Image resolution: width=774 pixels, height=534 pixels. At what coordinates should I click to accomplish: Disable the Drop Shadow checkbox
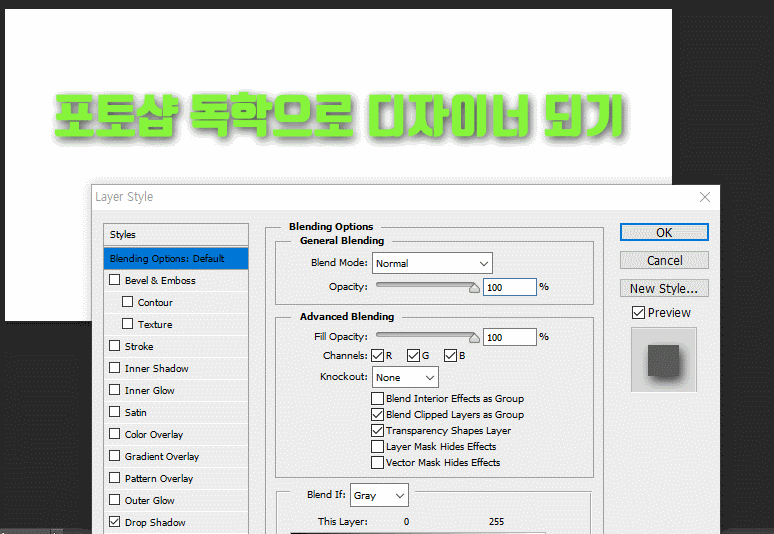(115, 522)
